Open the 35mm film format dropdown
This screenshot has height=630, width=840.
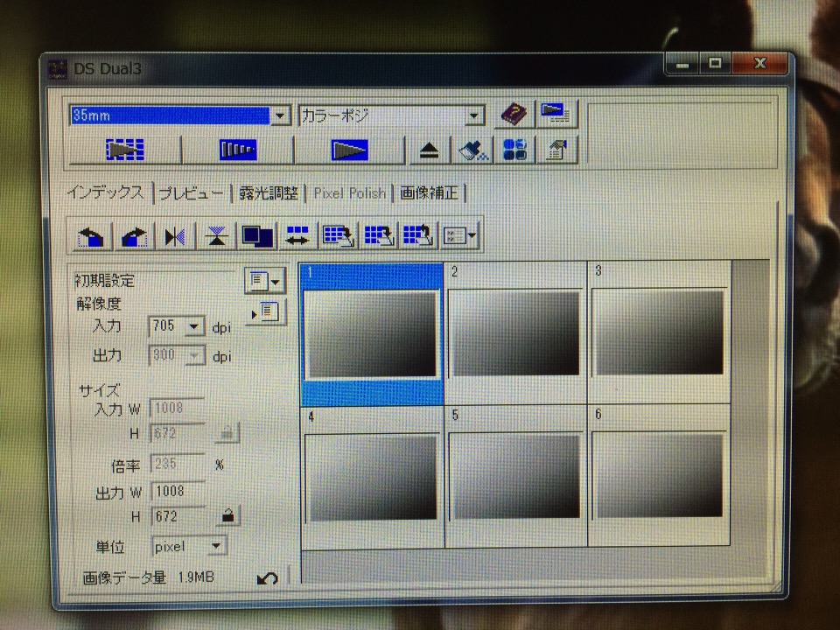(280, 115)
